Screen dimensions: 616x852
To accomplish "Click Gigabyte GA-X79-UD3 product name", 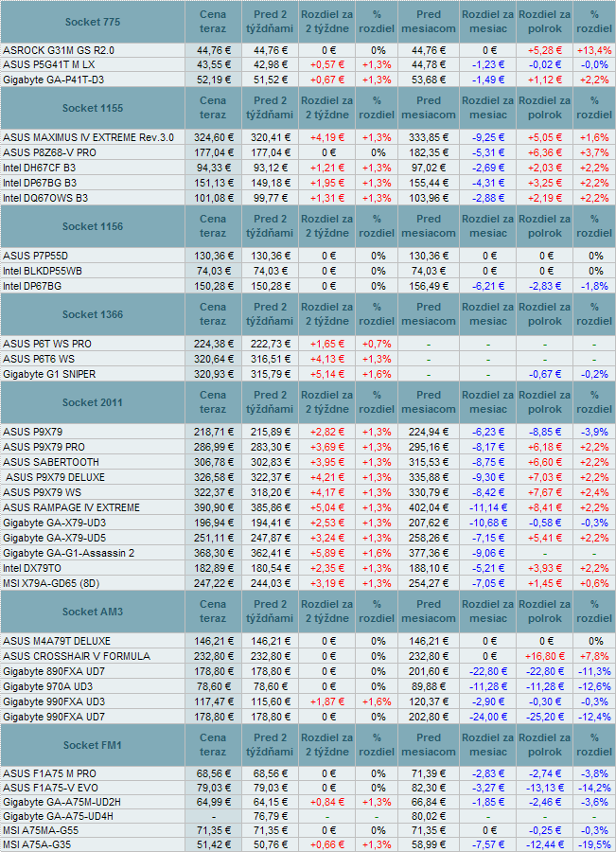I will (54, 524).
